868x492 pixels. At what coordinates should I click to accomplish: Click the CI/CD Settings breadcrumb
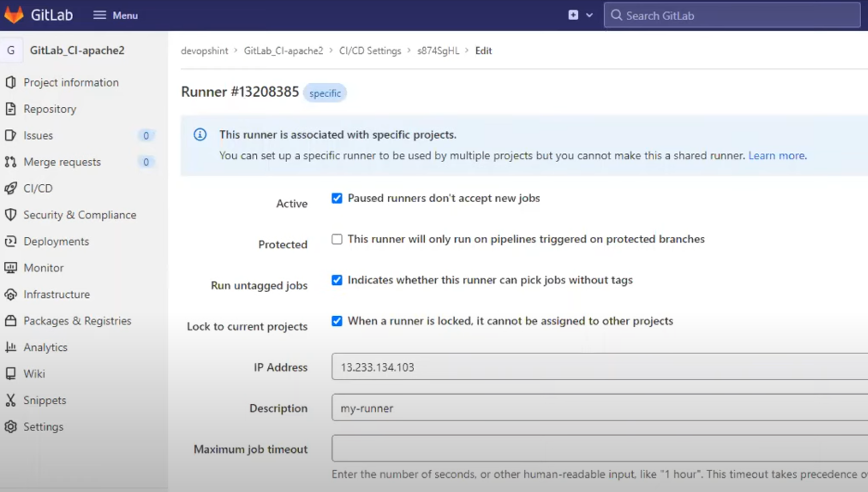pyautogui.click(x=370, y=50)
